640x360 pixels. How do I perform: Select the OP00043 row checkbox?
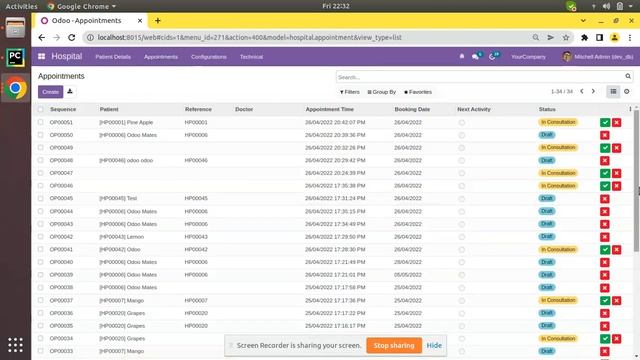point(40,224)
